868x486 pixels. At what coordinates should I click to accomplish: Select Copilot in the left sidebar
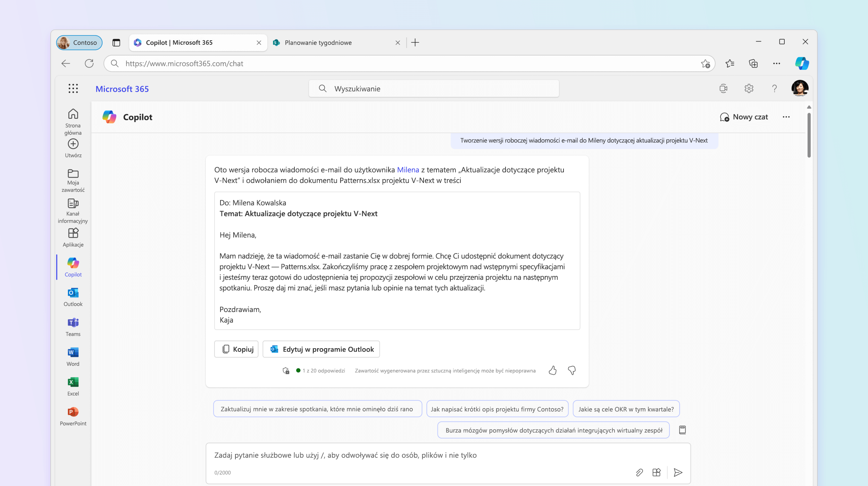click(x=73, y=267)
